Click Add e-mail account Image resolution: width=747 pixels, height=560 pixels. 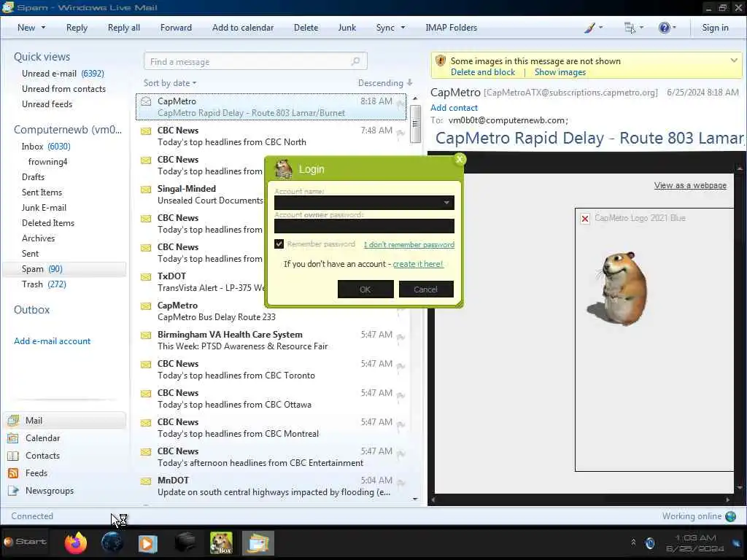click(52, 341)
